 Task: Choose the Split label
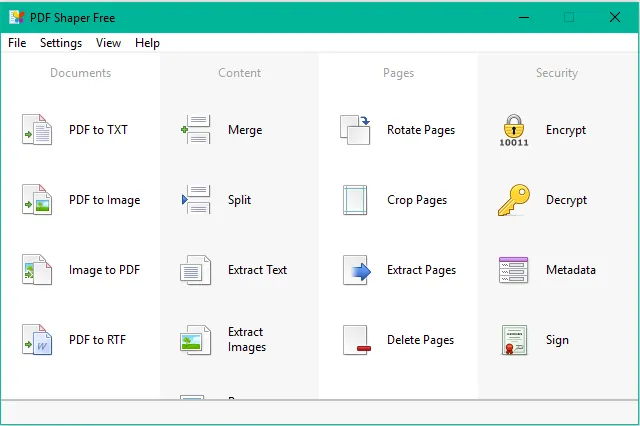coord(240,200)
